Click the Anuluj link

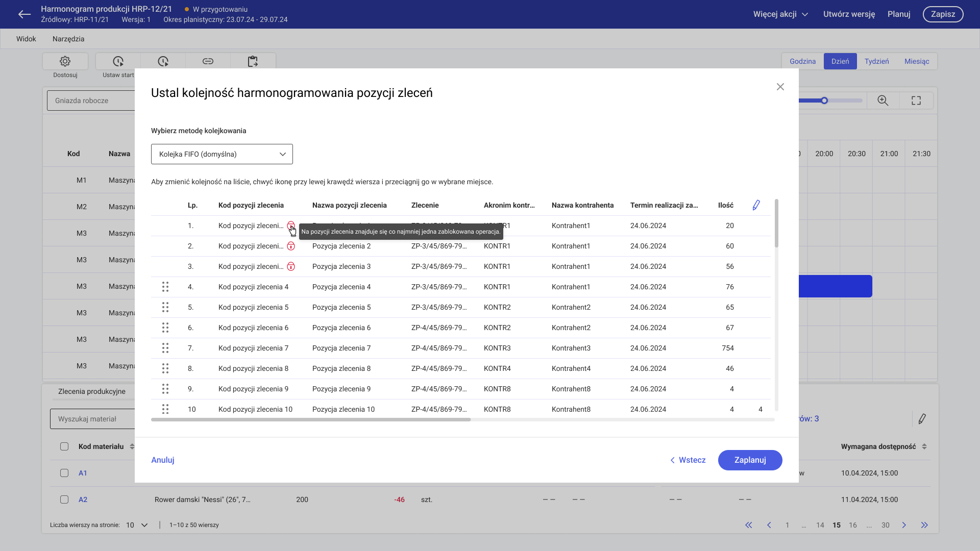pyautogui.click(x=163, y=460)
